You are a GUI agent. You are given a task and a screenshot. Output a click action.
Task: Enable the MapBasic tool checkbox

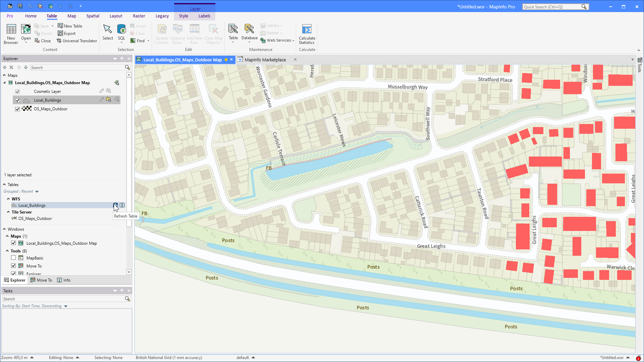click(13, 258)
